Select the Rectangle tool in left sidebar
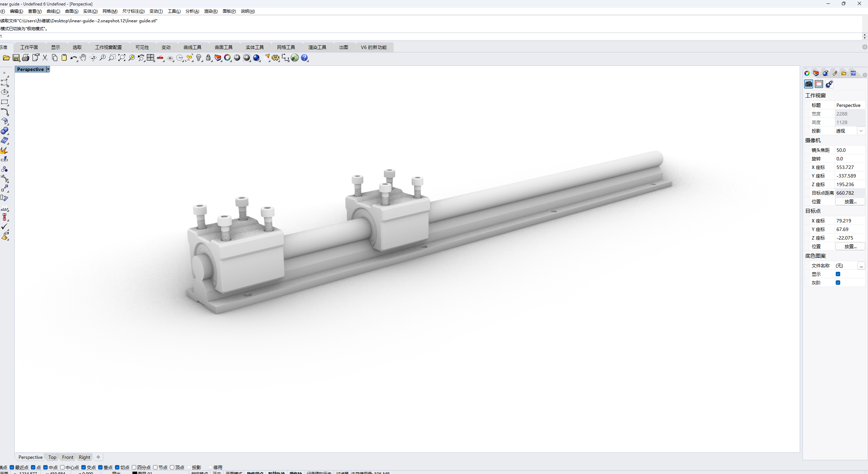 [5, 102]
